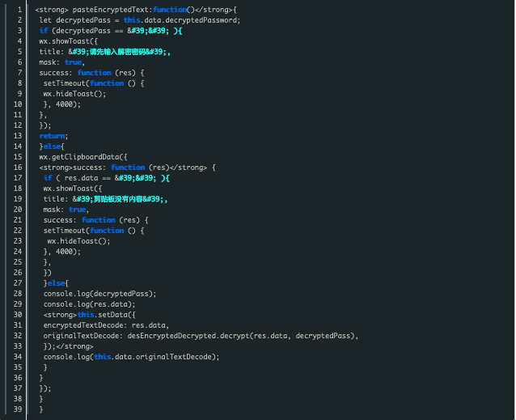Click '}else{' on line 14
The width and height of the screenshot is (516, 420).
point(52,146)
